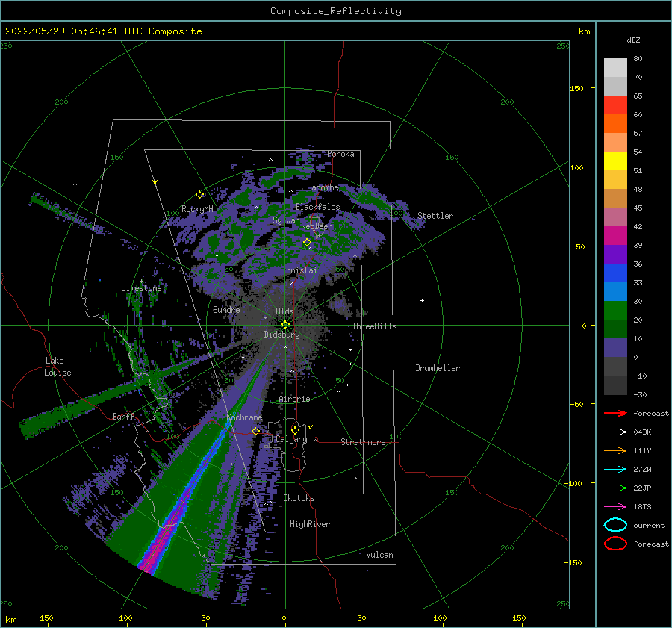Click the Olds city label

(x=284, y=311)
